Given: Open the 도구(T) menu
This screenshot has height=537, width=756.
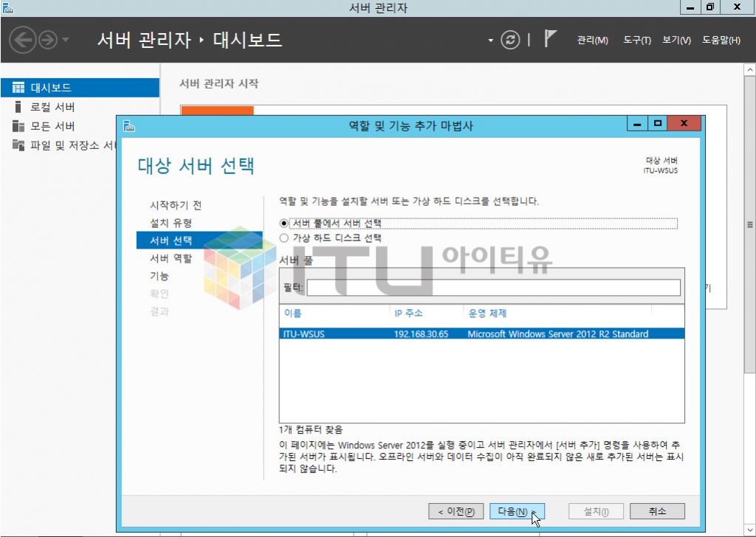Looking at the screenshot, I should point(636,41).
